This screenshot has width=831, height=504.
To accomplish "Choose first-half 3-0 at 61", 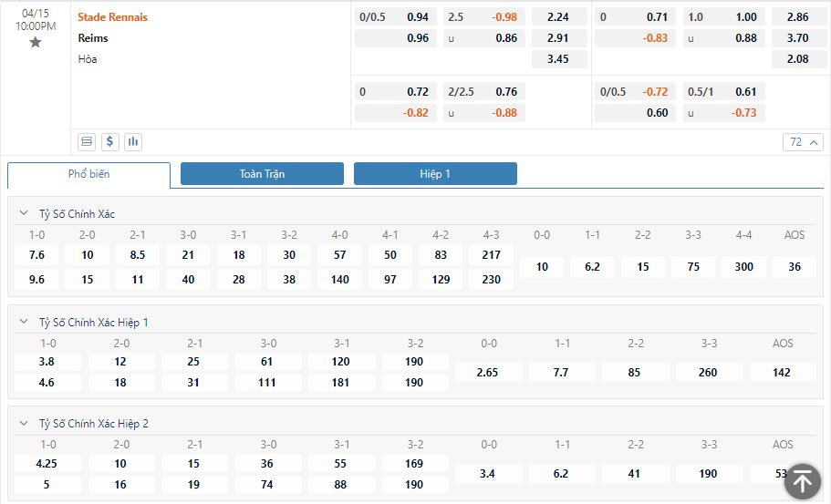I will (267, 362).
